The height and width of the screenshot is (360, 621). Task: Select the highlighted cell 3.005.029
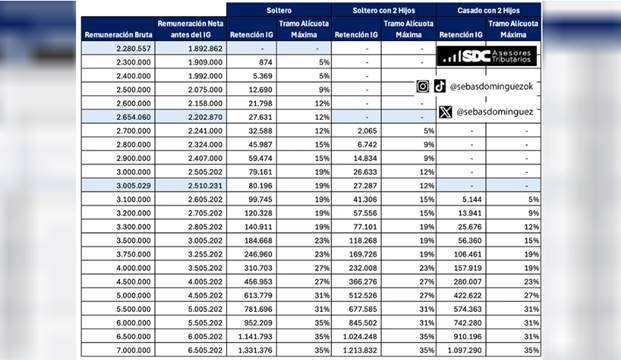tap(118, 185)
